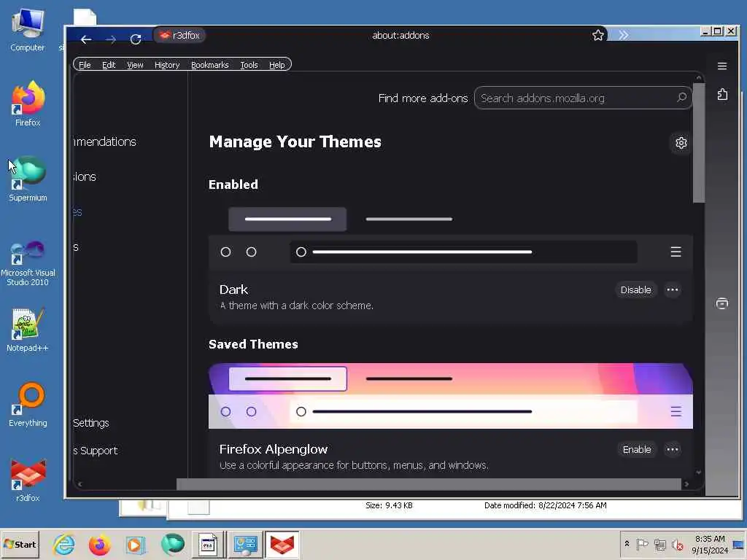The height and width of the screenshot is (560, 747).
Task: Open Settings link in add-ons sidebar
Action: pos(91,423)
